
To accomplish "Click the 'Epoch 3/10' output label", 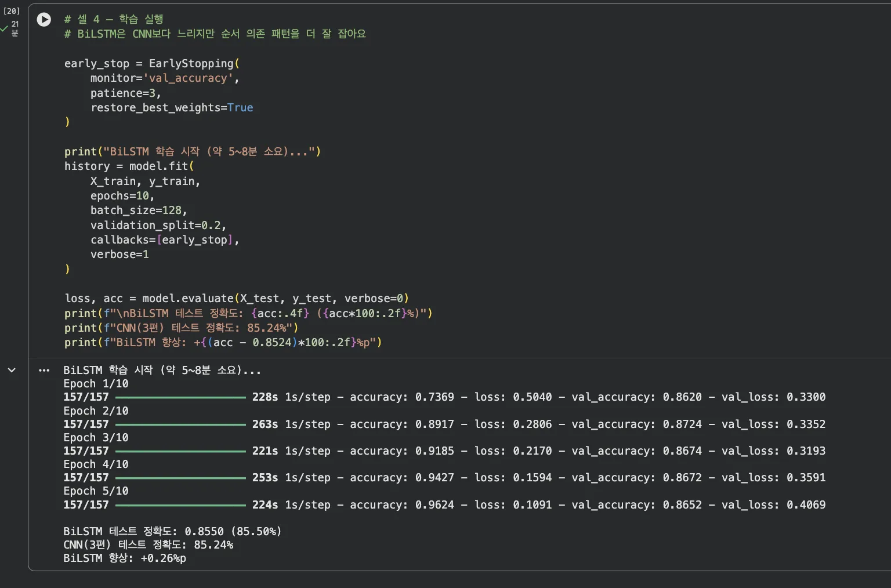I will [96, 437].
